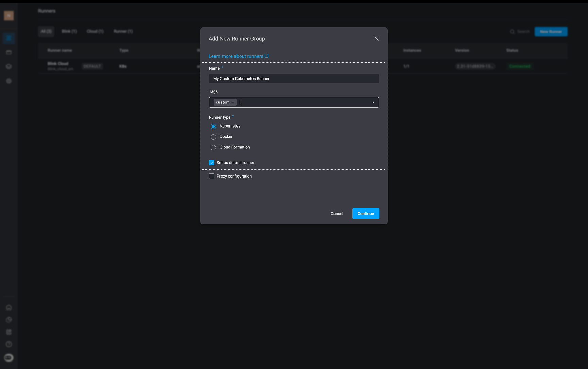The height and width of the screenshot is (369, 588).
Task: Click the Blink Cloud runner row name
Action: click(58, 64)
